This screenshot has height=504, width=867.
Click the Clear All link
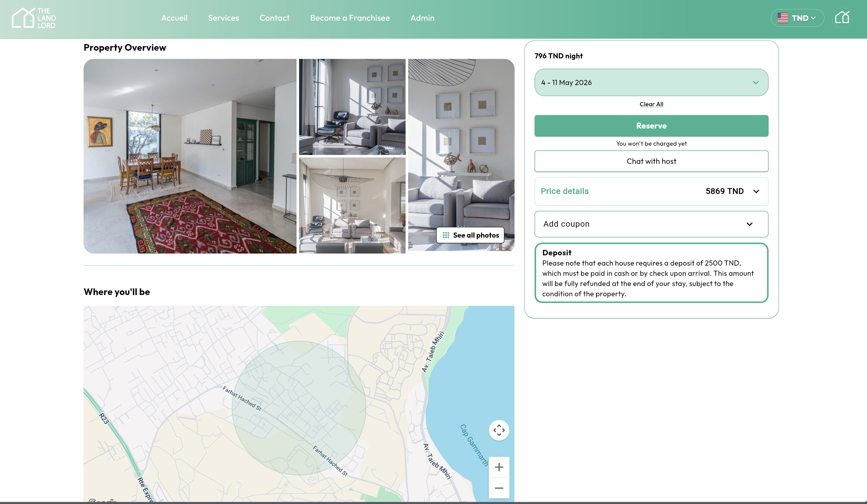(651, 104)
